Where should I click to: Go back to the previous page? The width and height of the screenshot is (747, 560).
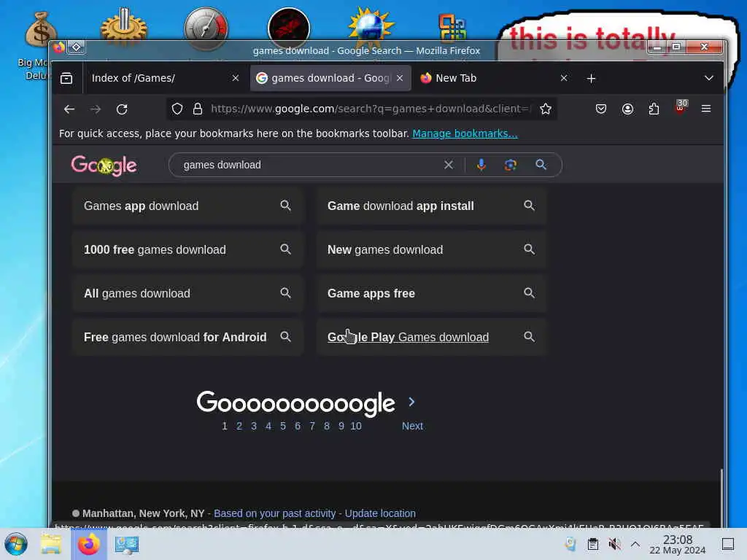pos(69,109)
